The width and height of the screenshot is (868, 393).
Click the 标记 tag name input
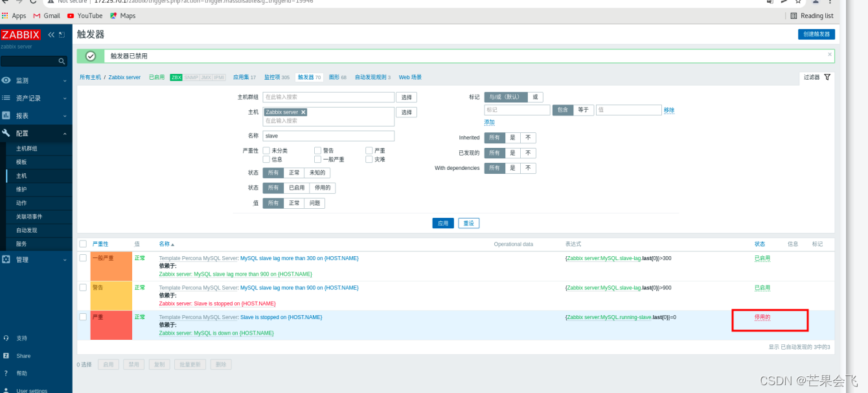click(x=517, y=110)
